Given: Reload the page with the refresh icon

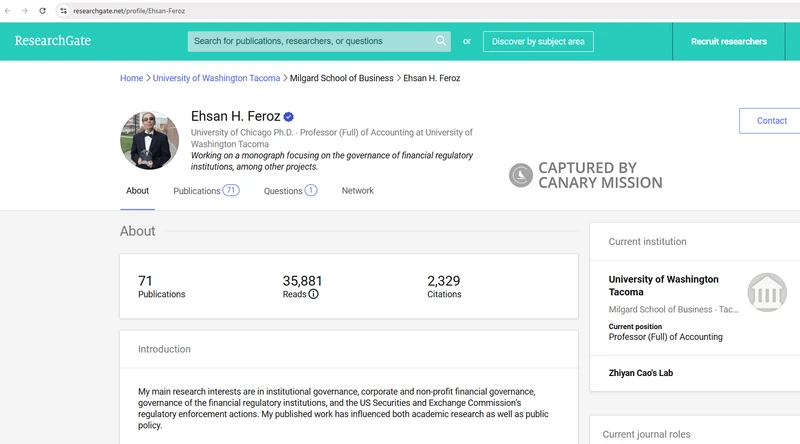Looking at the screenshot, I should [42, 11].
